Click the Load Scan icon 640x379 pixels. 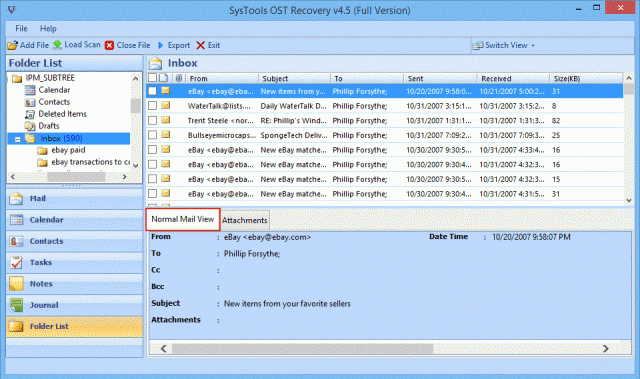point(58,44)
